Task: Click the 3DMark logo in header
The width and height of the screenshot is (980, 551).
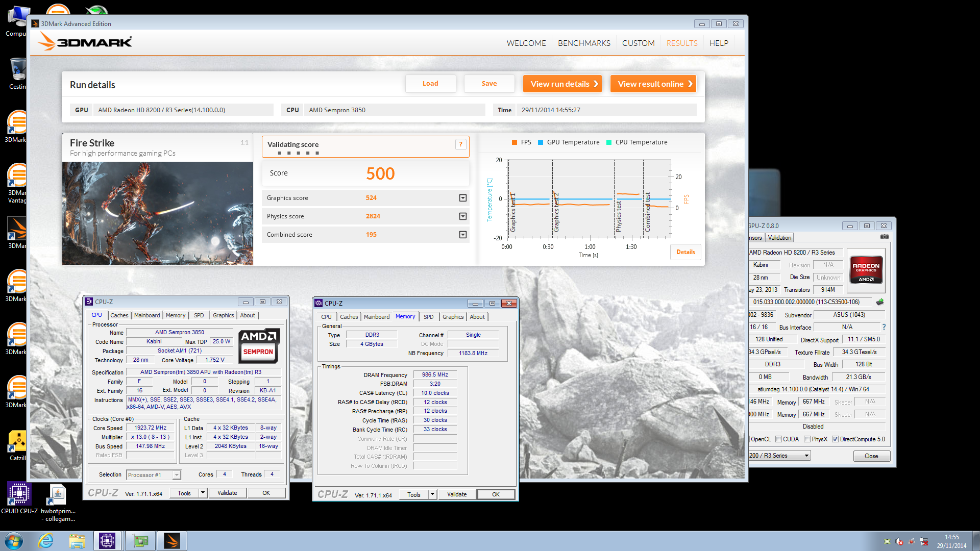Action: click(x=86, y=42)
